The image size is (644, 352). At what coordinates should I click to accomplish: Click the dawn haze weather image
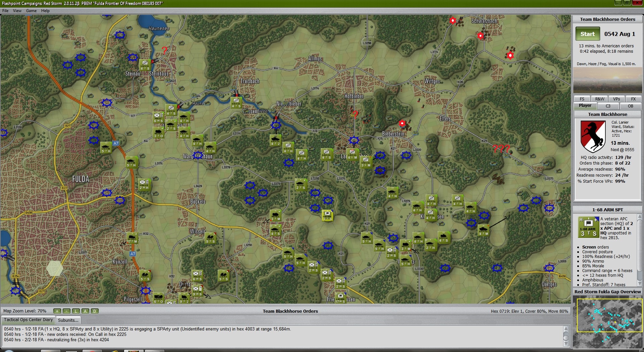coord(607,80)
